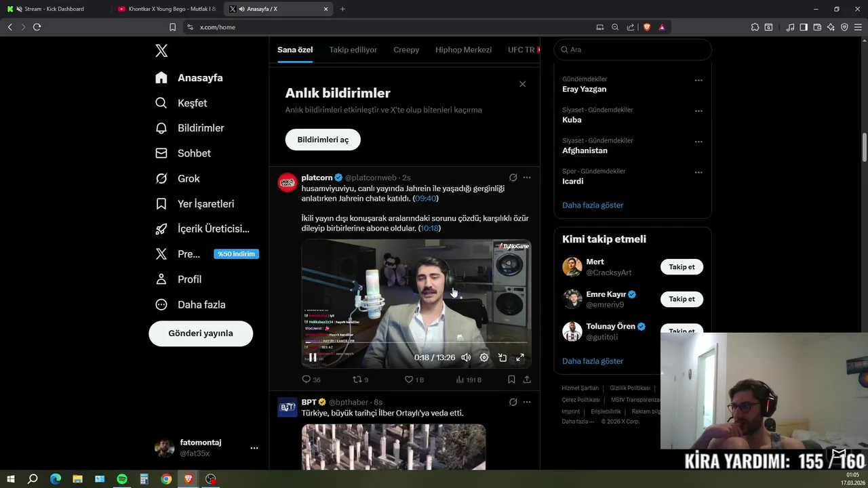Open Spotify from the taskbar
The width and height of the screenshot is (868, 488).
pos(122,479)
